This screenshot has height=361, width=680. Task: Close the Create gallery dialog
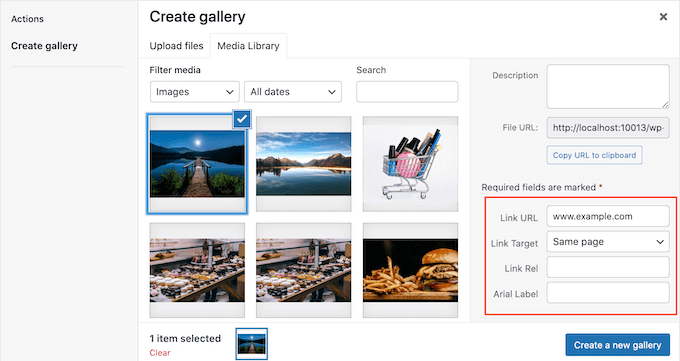click(x=663, y=17)
